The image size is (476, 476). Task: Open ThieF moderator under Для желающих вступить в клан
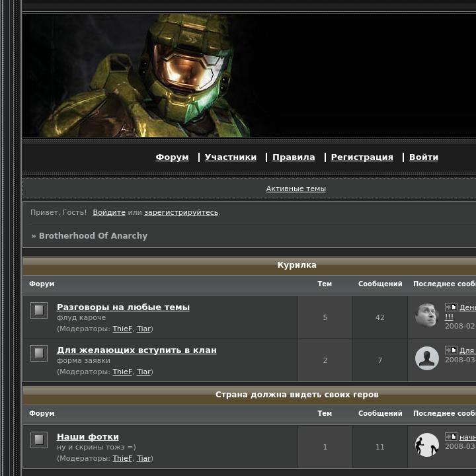[122, 372]
